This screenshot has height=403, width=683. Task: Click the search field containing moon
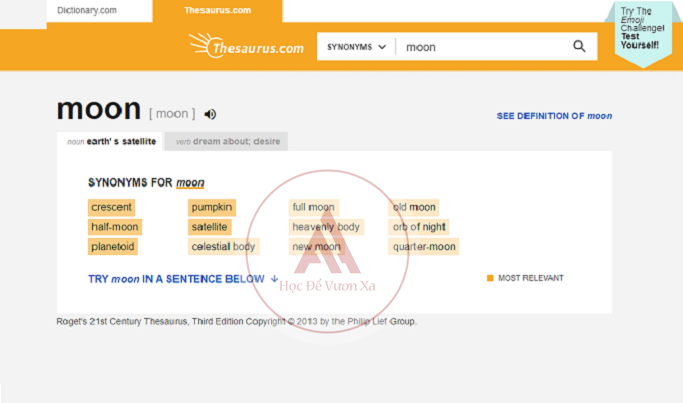(480, 47)
